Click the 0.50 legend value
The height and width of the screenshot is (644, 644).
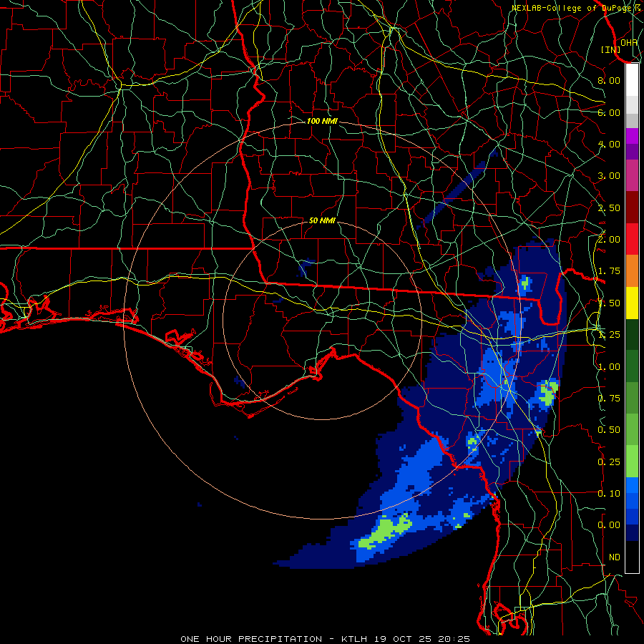click(609, 430)
